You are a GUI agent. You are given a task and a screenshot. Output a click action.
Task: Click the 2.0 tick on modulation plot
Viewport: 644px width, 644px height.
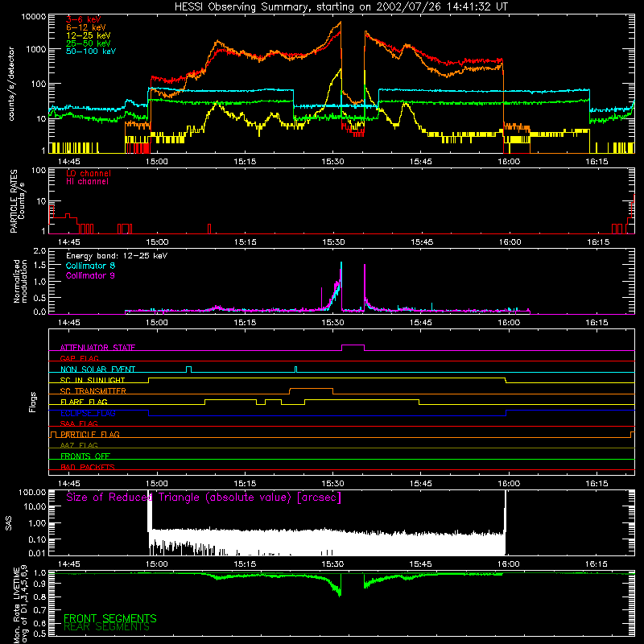[x=39, y=250]
